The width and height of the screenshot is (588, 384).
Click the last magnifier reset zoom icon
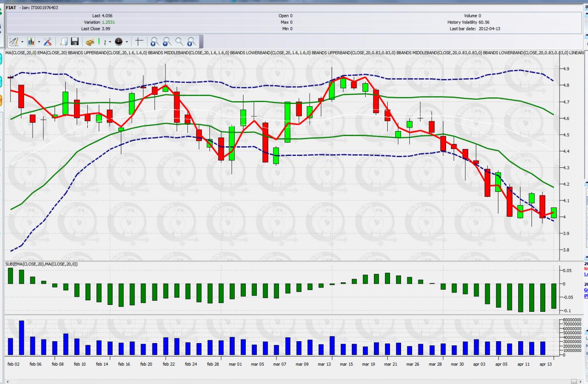(x=192, y=41)
